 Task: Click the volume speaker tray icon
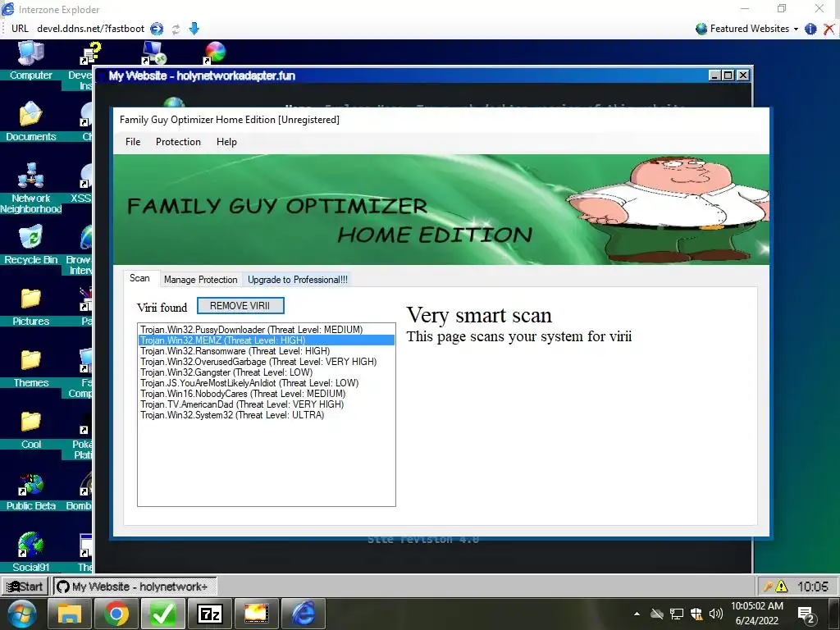coord(715,614)
